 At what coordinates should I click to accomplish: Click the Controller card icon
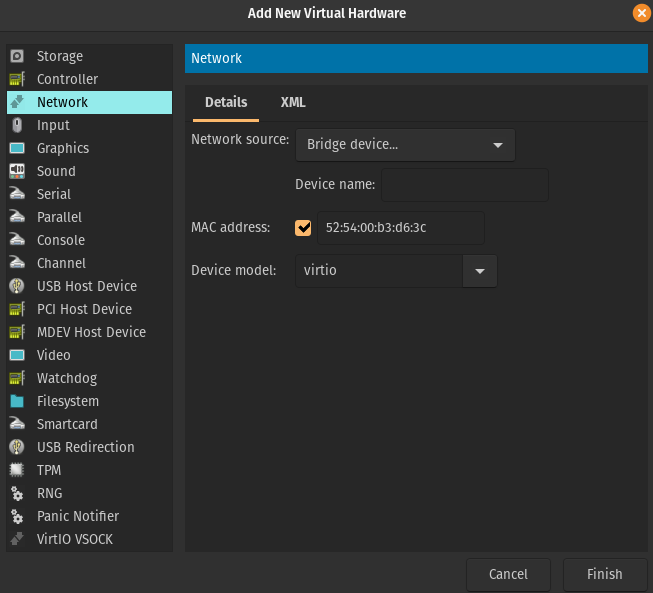pos(17,79)
